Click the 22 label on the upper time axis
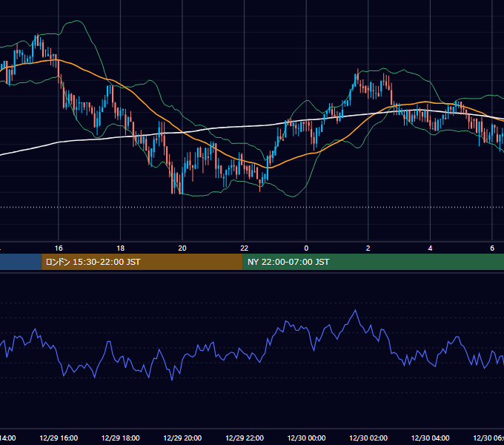The width and height of the screenshot is (504, 445). pyautogui.click(x=245, y=248)
